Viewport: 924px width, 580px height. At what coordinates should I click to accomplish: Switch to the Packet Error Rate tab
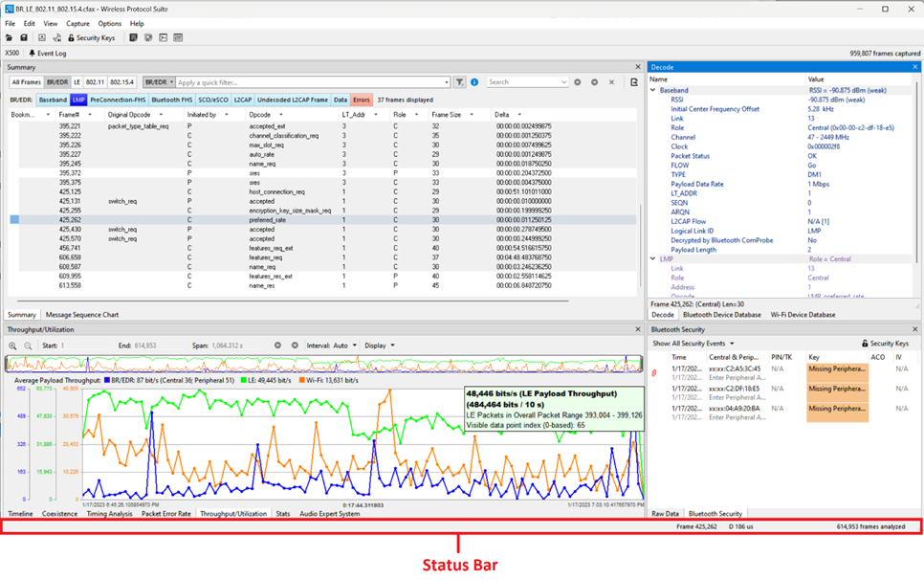click(x=166, y=514)
